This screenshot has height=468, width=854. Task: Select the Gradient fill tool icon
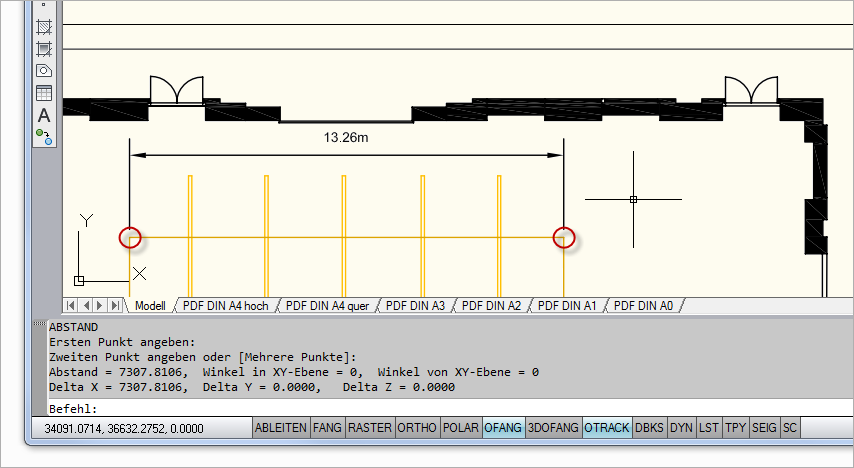click(x=44, y=49)
